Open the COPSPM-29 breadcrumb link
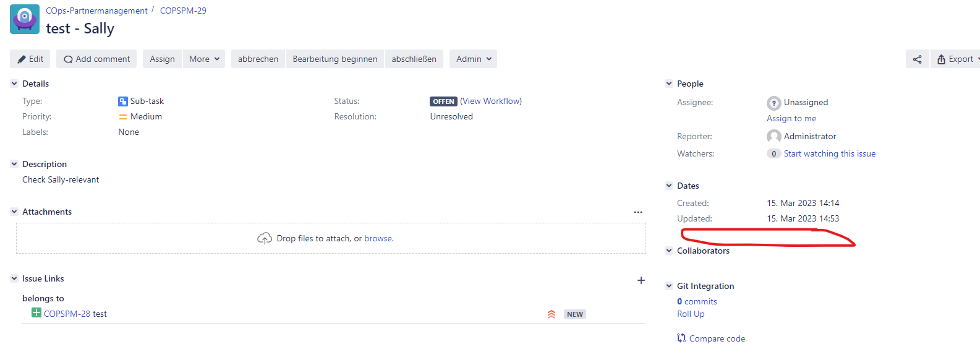The height and width of the screenshot is (357, 980). point(183,11)
